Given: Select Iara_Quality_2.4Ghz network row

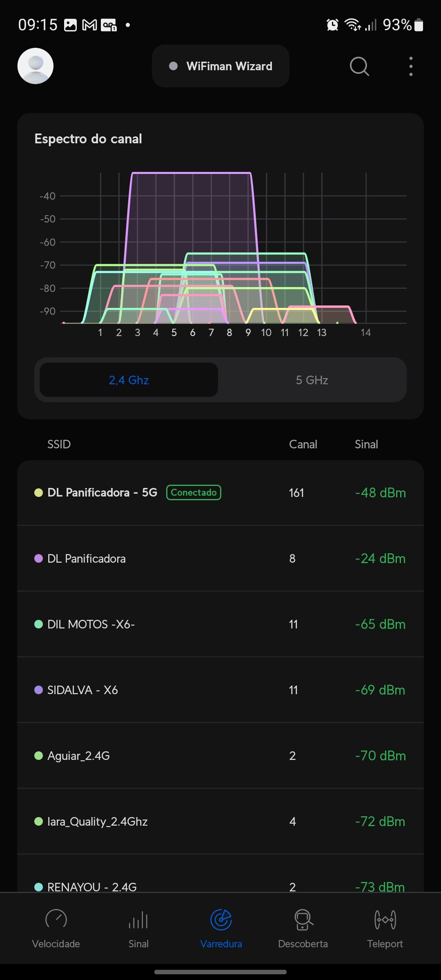Looking at the screenshot, I should (x=220, y=822).
